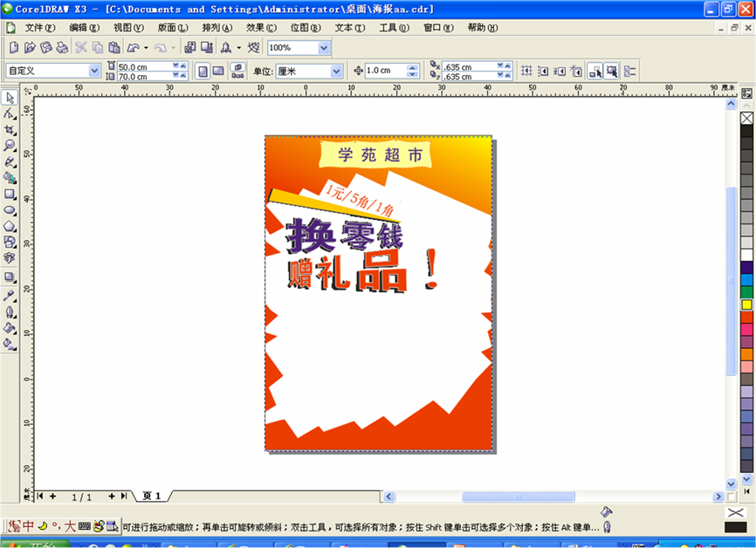Image resolution: width=756 pixels, height=548 pixels.
Task: Switch page to Landscape orientation
Action: point(218,72)
